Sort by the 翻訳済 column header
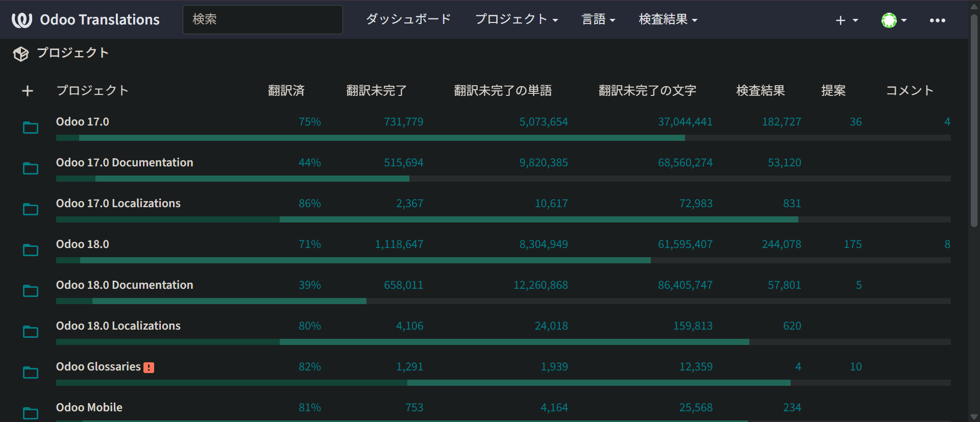Image resolution: width=980 pixels, height=422 pixels. (286, 91)
